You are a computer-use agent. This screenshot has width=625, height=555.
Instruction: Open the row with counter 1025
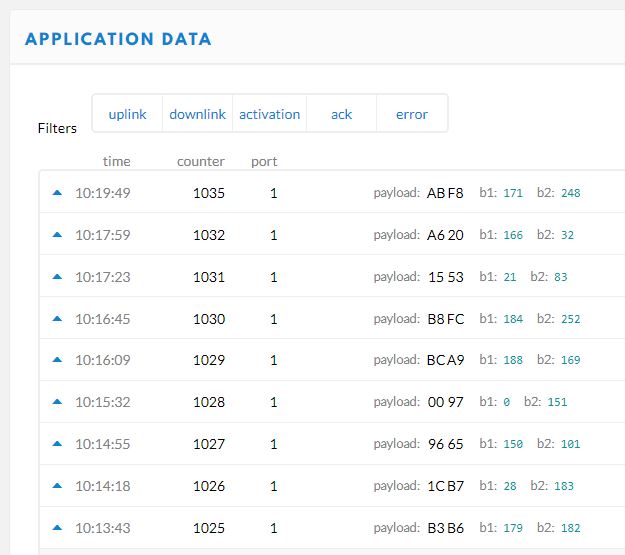click(x=209, y=528)
